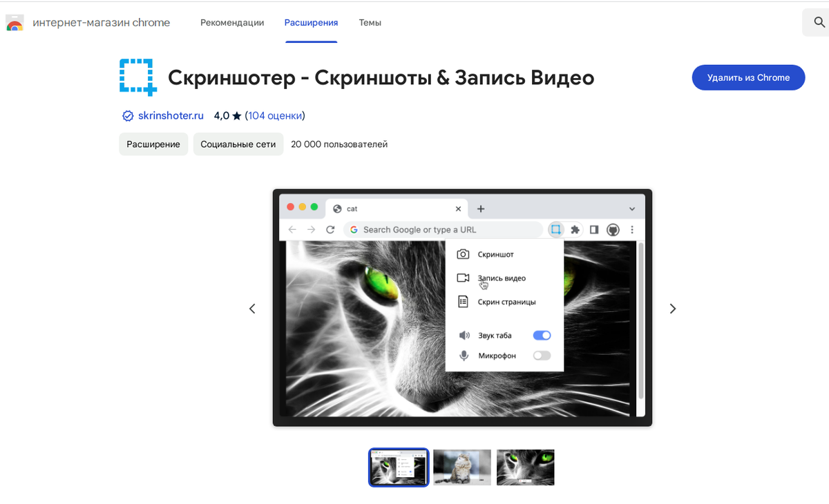Screen dimensions: 829x504
Task: Click the speaker icon beside Звук таба
Action: point(464,335)
